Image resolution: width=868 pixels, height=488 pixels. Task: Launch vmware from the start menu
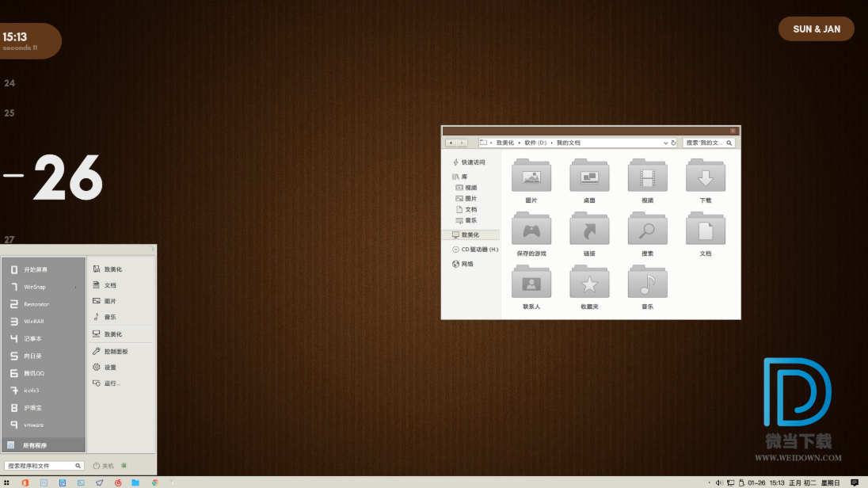(x=44, y=425)
